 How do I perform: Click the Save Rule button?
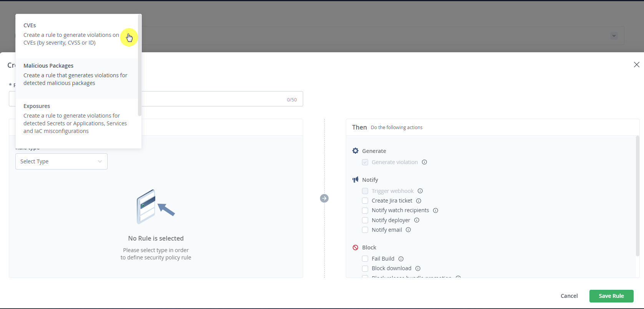pyautogui.click(x=611, y=296)
